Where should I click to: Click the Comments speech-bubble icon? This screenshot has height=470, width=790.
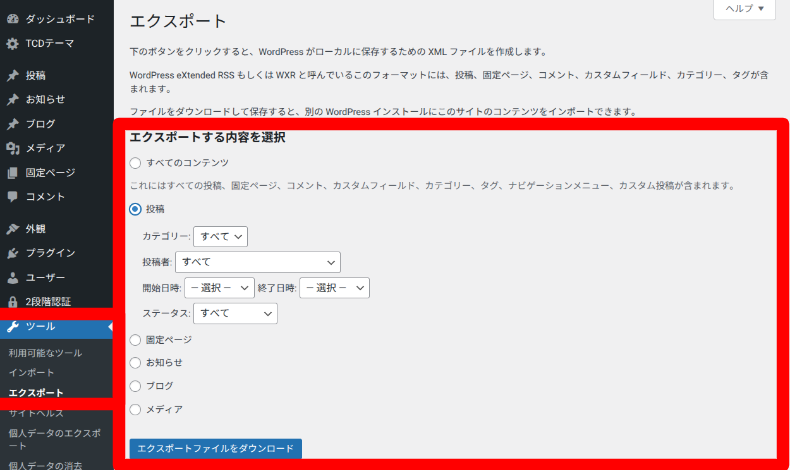coord(13,197)
